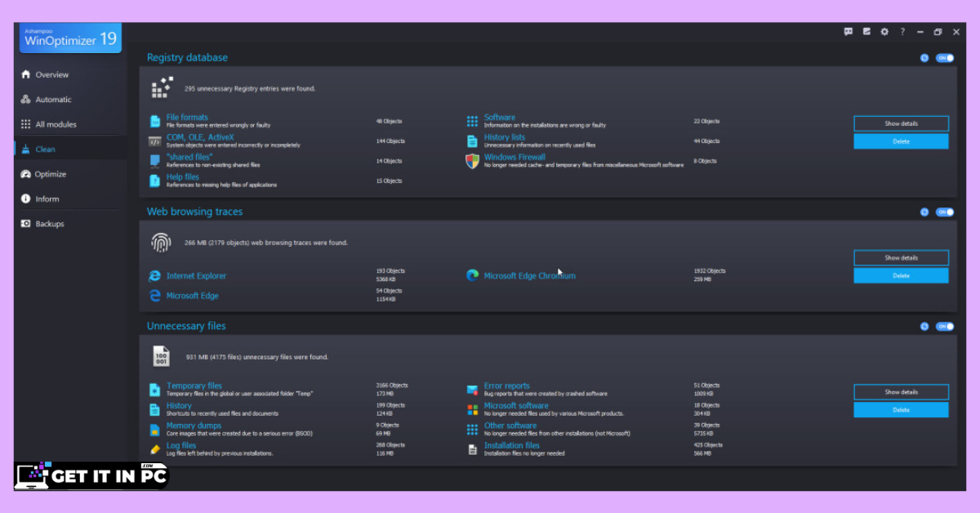Refresh the Web browsing traces scan
The image size is (980, 513).
click(924, 212)
